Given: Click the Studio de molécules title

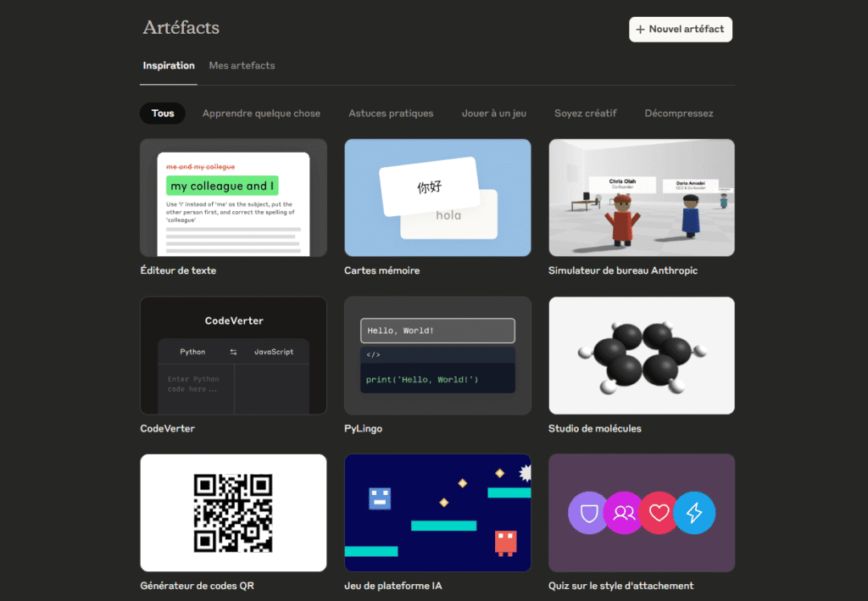Looking at the screenshot, I should pyautogui.click(x=594, y=428).
